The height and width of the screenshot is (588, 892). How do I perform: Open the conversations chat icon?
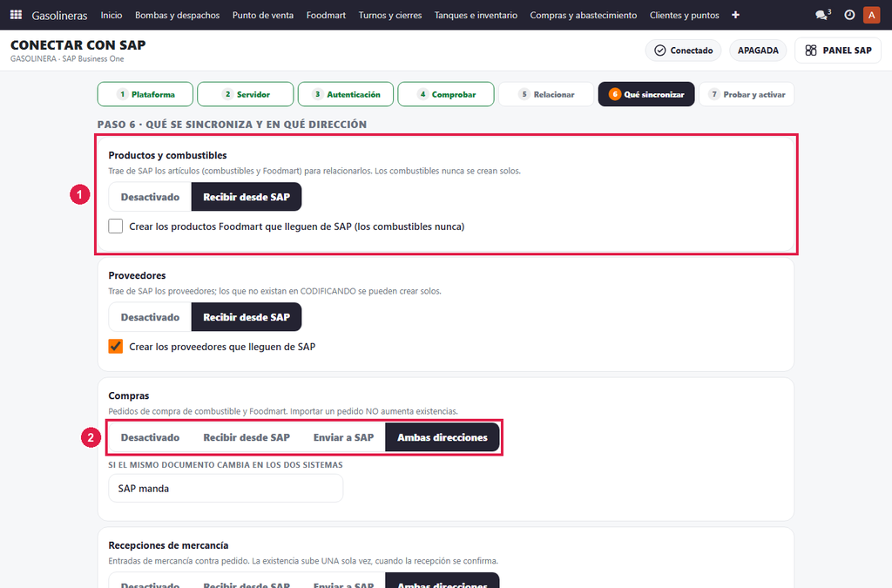pos(822,15)
